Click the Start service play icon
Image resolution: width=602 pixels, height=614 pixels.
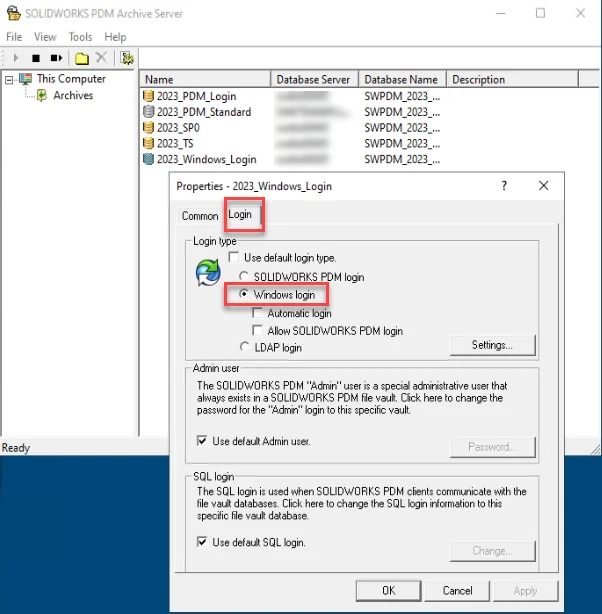coord(16,58)
